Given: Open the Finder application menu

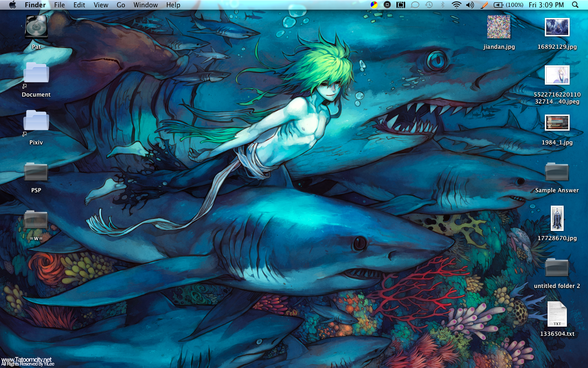Looking at the screenshot, I should tap(35, 5).
